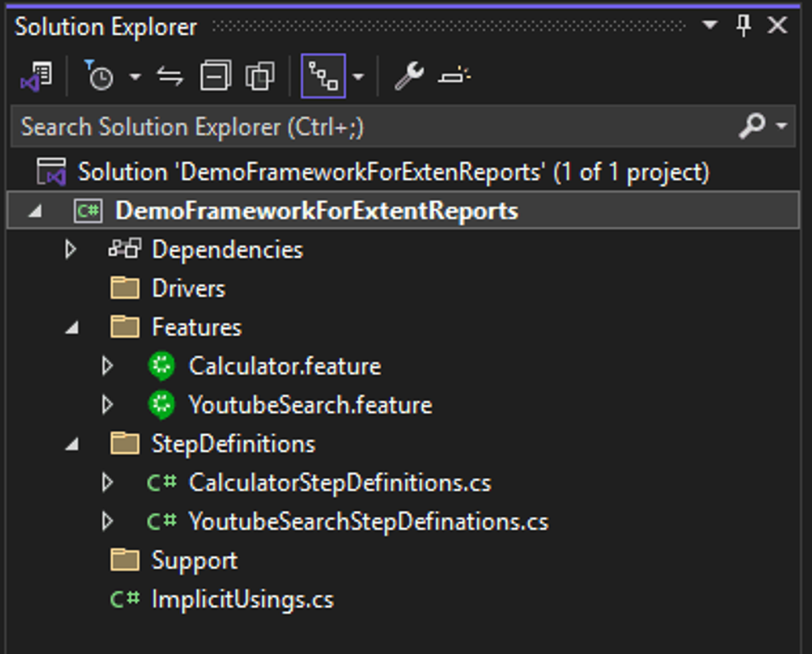
Task: Click the Collapse All toolbar icon
Action: (x=215, y=76)
